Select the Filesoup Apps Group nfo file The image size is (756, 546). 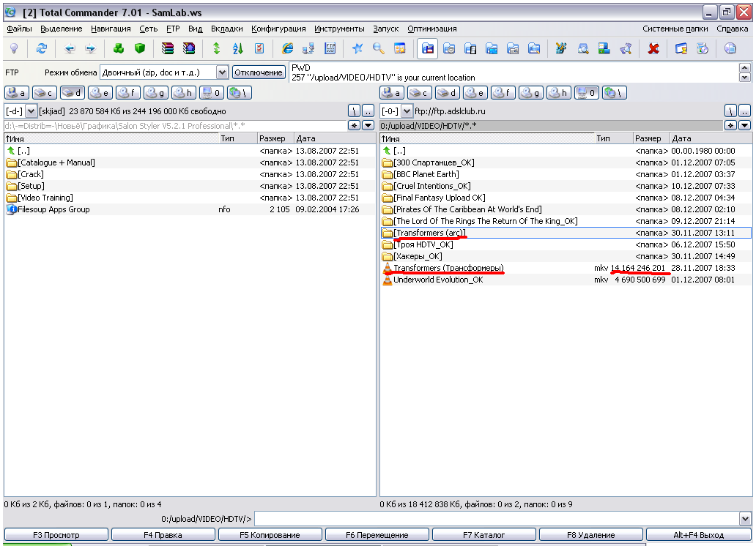[190, 209]
